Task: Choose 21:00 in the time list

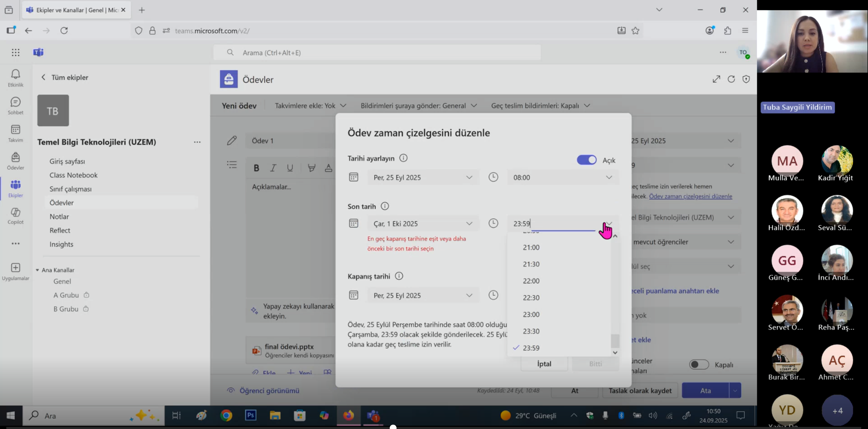Action: (x=531, y=247)
